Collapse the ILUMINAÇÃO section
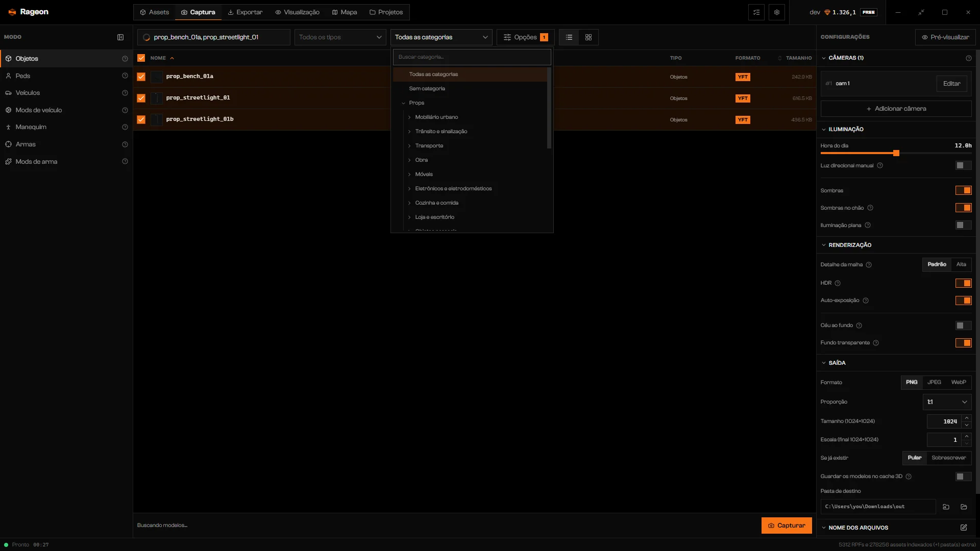The width and height of the screenshot is (980, 551). pyautogui.click(x=823, y=130)
